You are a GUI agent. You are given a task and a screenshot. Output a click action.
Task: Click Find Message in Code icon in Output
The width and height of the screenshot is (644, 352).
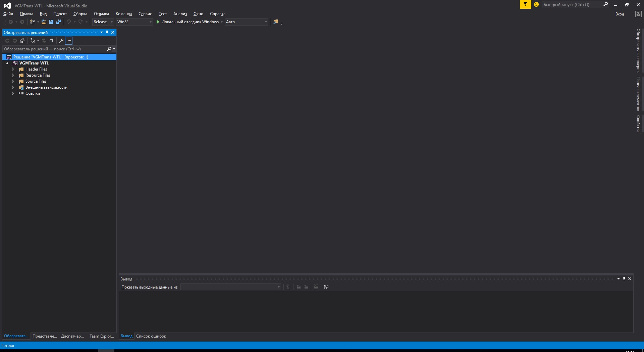click(x=288, y=287)
